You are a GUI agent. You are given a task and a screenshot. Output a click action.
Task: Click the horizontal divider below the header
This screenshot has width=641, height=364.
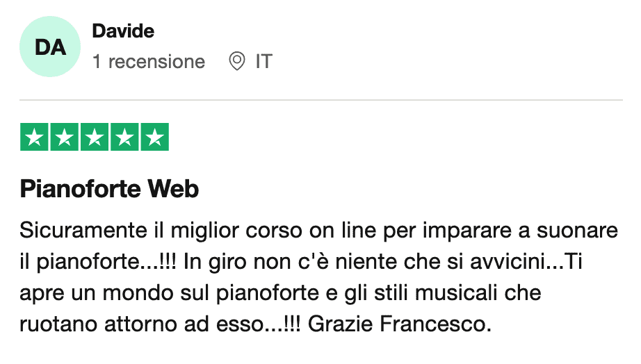320,100
